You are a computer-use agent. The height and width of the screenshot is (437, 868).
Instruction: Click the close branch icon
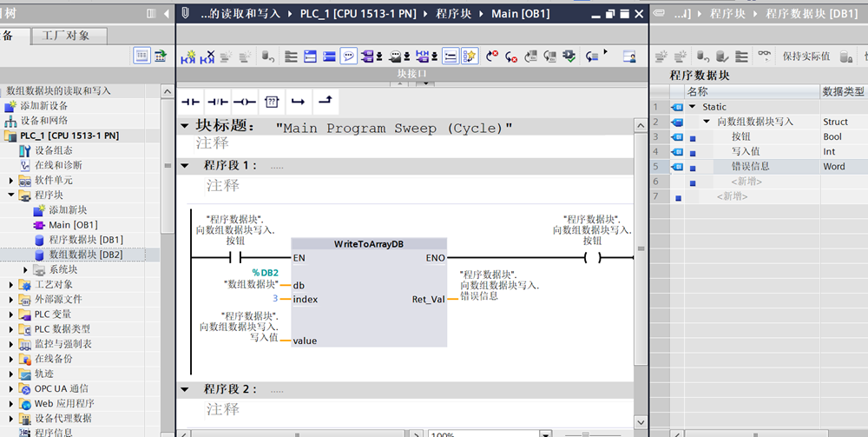pyautogui.click(x=325, y=102)
